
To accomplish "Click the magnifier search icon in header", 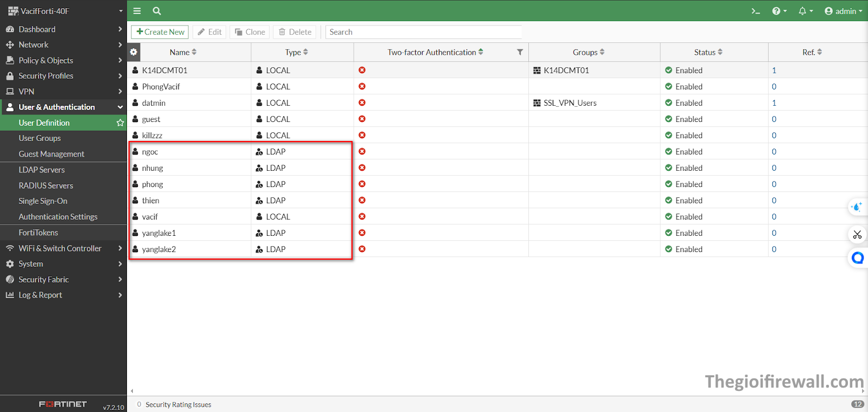I will pyautogui.click(x=157, y=11).
